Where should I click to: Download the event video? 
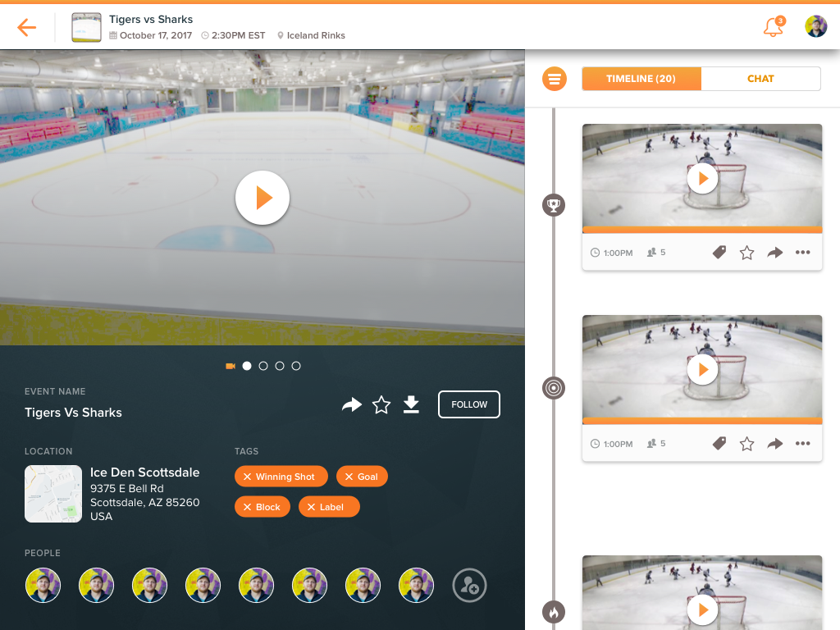coord(411,404)
